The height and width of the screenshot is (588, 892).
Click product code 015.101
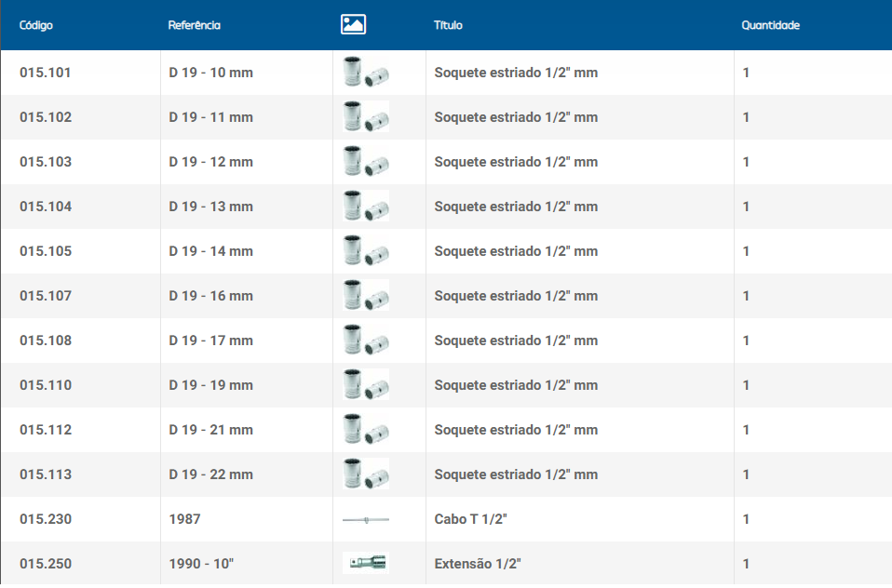46,73
